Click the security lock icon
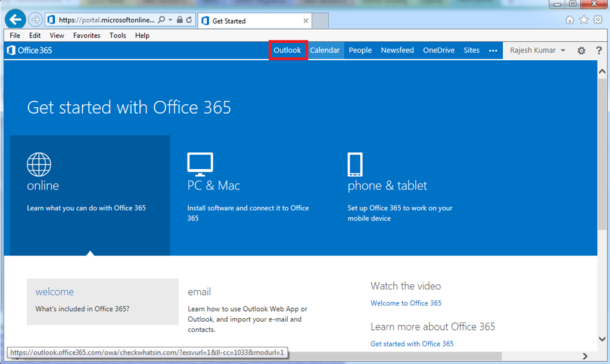Screen dimensions: 610x364 (180, 20)
